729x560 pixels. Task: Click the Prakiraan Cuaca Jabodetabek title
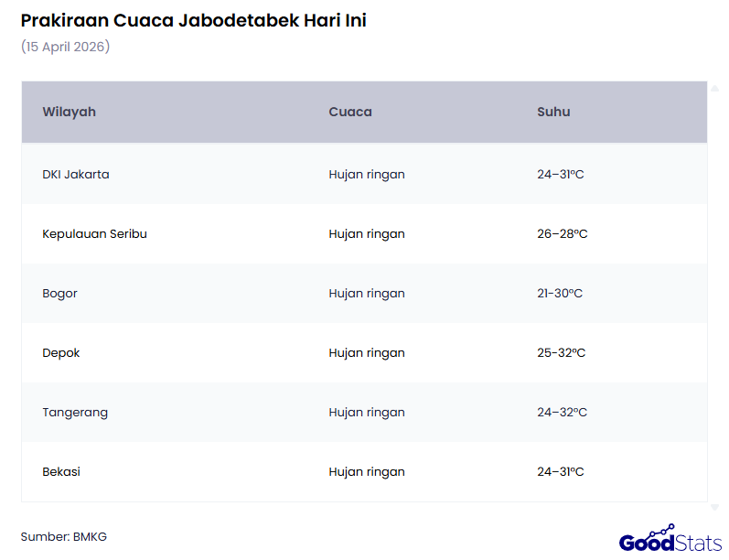pyautogui.click(x=193, y=20)
